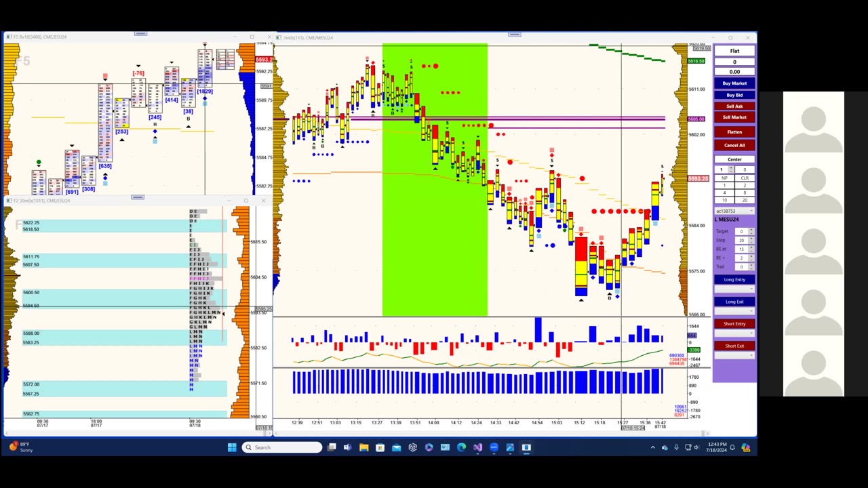868x488 pixels.
Task: Click the Sell Market button
Action: click(734, 117)
